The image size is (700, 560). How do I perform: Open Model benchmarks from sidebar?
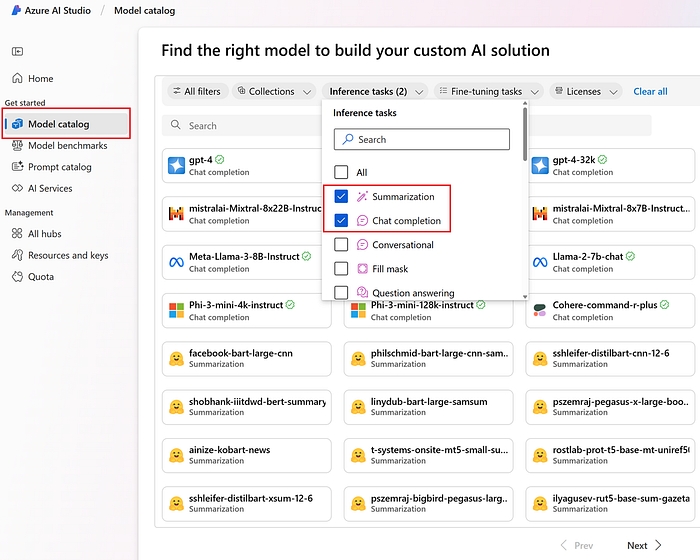click(67, 146)
